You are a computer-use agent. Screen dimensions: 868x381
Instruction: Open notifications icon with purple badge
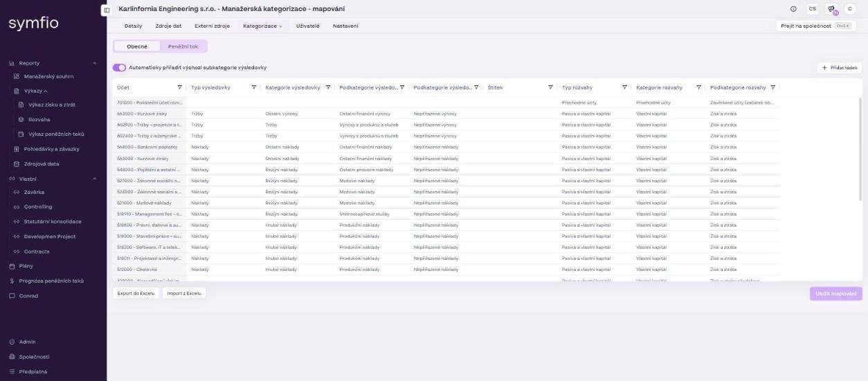point(831,9)
